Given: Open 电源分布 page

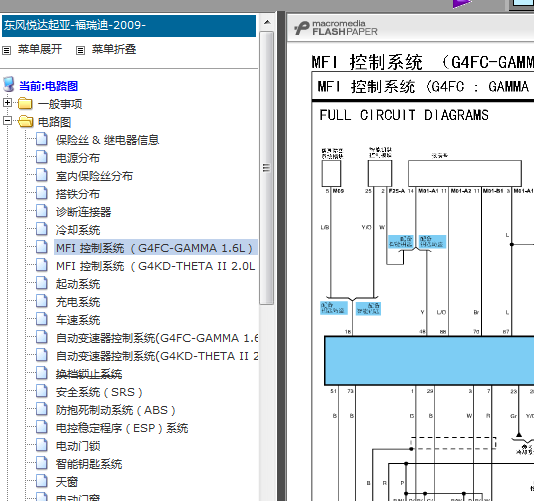Looking at the screenshot, I should pos(78,158).
